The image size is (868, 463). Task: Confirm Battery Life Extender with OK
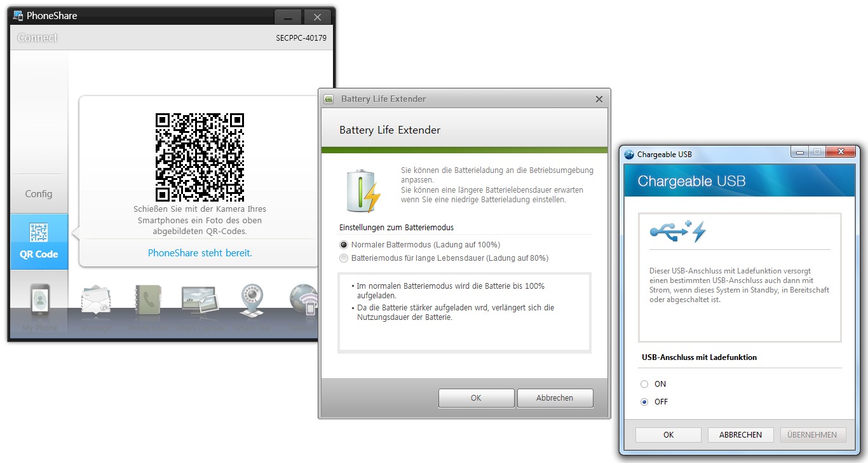pos(476,398)
